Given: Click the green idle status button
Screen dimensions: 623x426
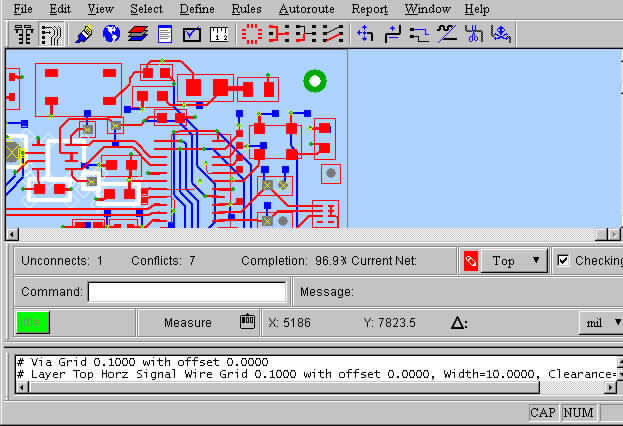Looking at the screenshot, I should coord(33,322).
